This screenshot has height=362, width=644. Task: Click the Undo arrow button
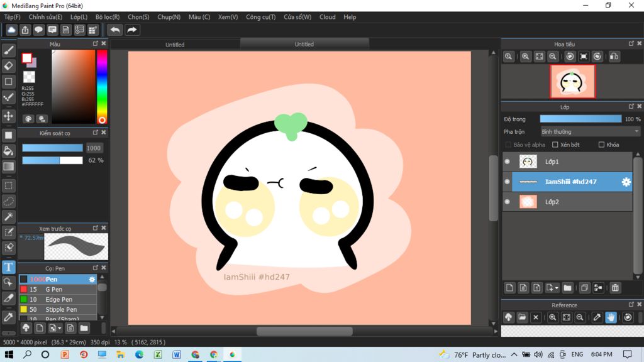[x=115, y=30]
